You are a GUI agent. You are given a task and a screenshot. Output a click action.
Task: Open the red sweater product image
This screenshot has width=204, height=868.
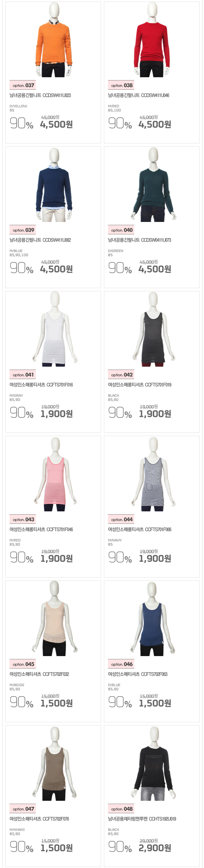152,40
